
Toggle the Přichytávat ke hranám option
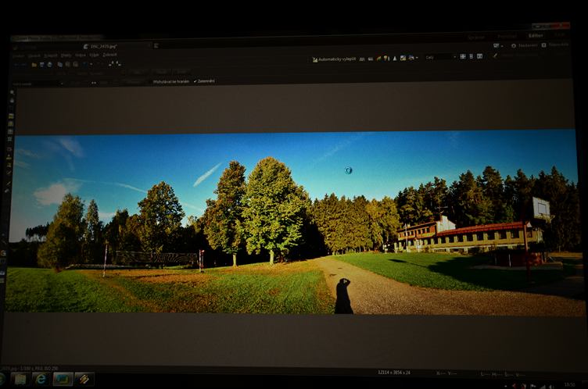click(x=170, y=81)
